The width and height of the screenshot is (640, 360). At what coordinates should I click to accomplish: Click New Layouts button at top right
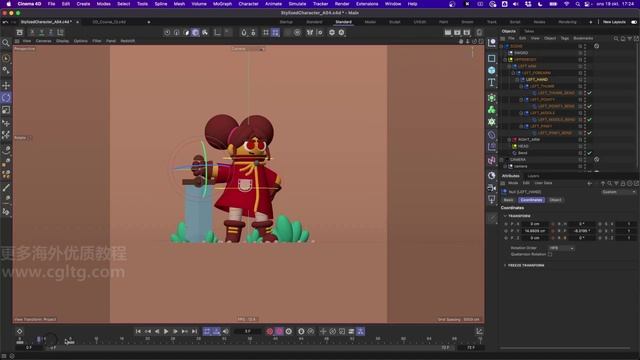pos(614,22)
